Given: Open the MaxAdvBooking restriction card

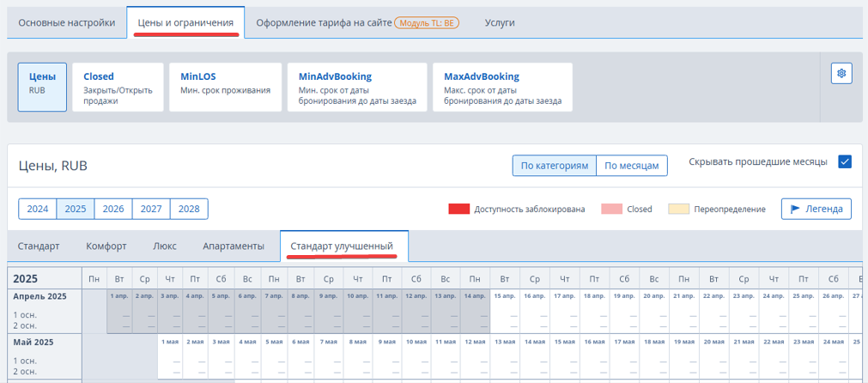Looking at the screenshot, I should click(502, 87).
